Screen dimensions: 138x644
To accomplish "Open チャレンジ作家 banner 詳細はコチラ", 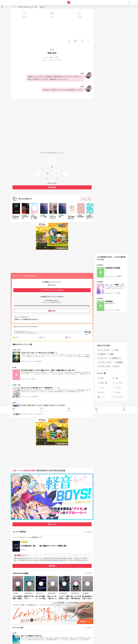I will (52, 613).
